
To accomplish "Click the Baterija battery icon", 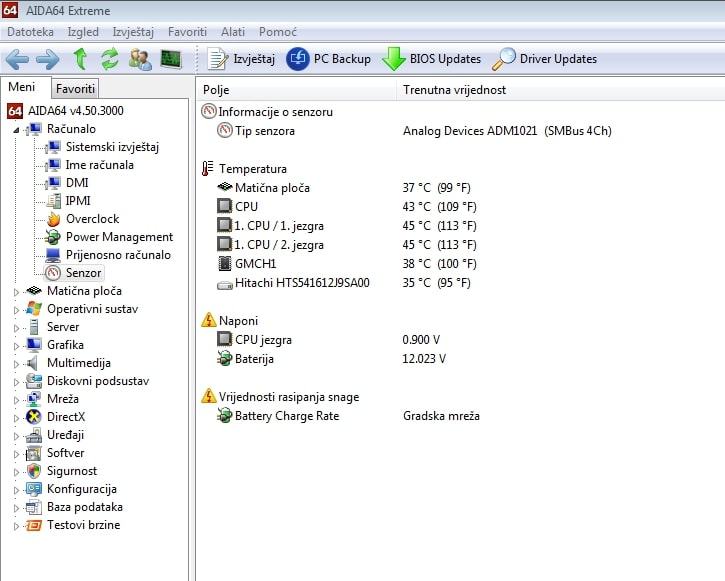I will click(225, 359).
